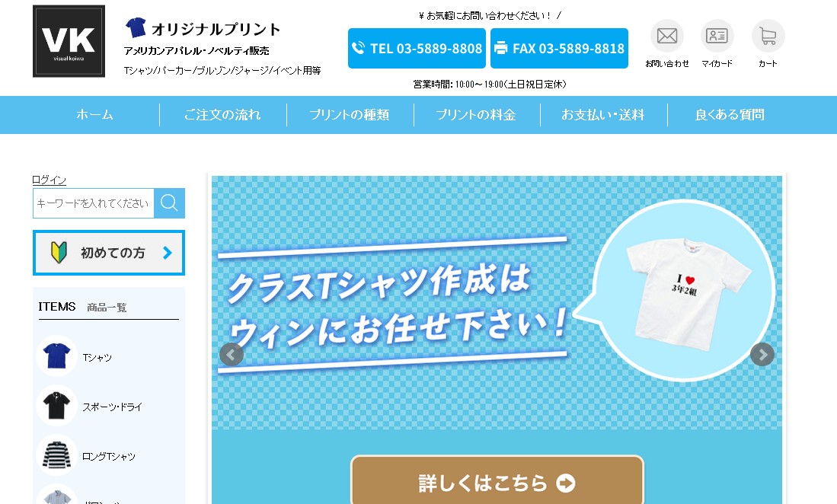Click the ログイン link
837x504 pixels.
[x=49, y=180]
